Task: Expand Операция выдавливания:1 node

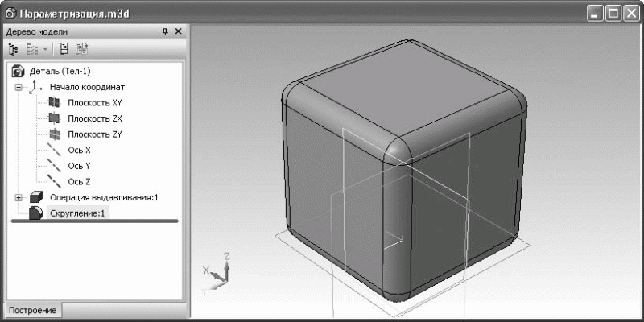Action: [18, 197]
